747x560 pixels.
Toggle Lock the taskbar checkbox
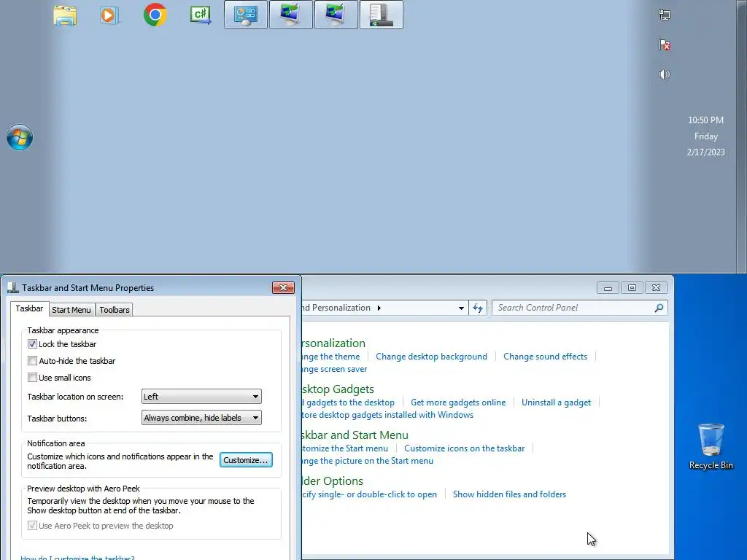32,344
